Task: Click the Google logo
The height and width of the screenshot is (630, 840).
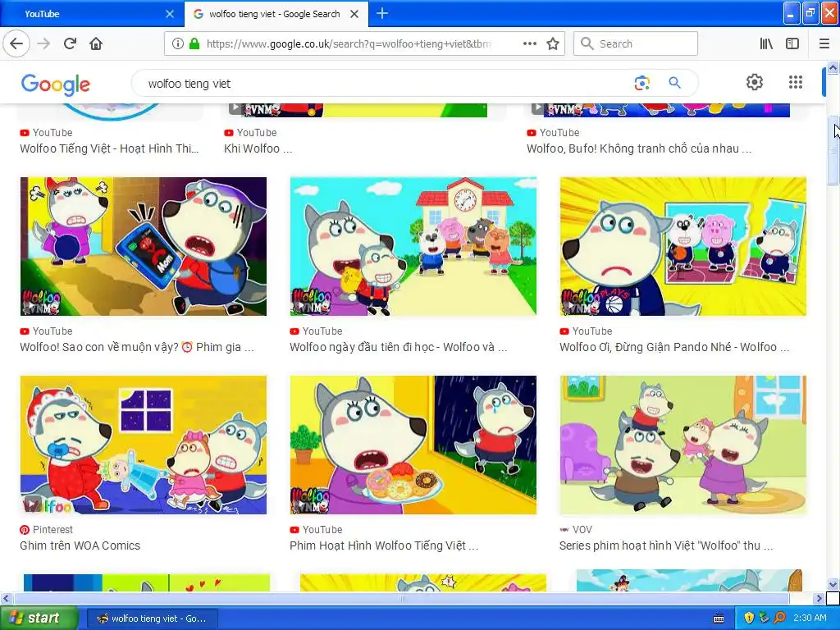Action: (x=56, y=84)
